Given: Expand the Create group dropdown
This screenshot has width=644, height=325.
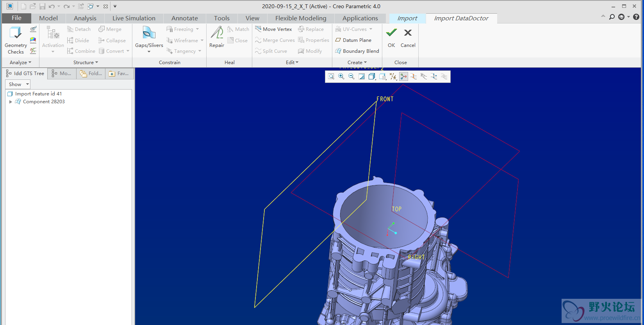Looking at the screenshot, I should (x=357, y=63).
